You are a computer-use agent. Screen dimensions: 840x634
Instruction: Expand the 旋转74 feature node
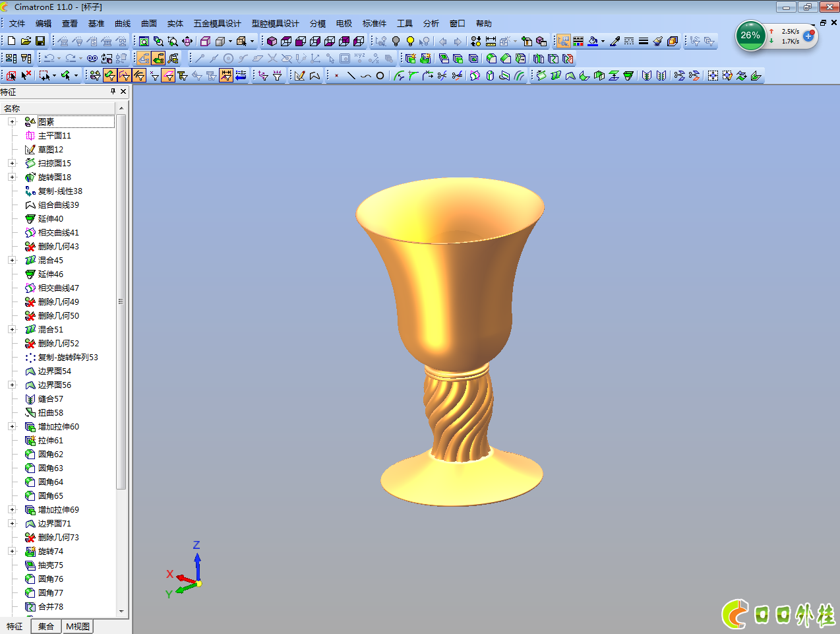(12, 551)
